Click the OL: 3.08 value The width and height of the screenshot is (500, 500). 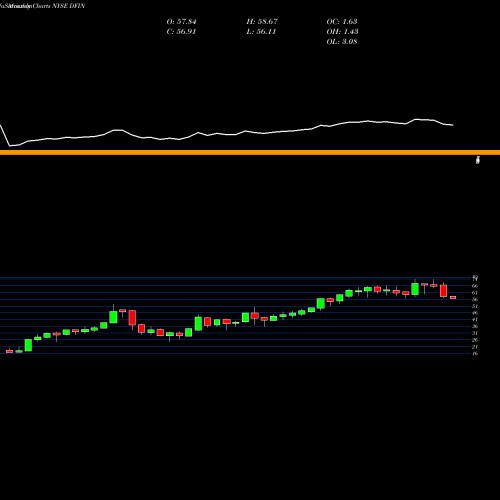click(x=342, y=42)
